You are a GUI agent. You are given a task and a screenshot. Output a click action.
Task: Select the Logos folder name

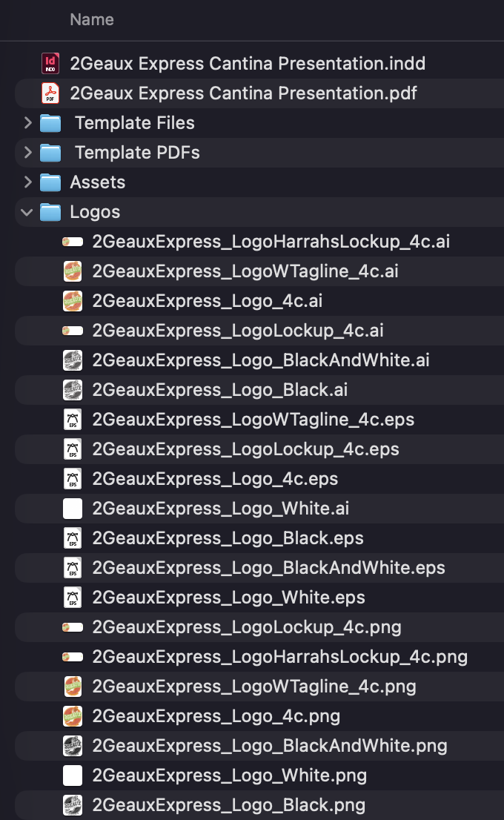(95, 212)
